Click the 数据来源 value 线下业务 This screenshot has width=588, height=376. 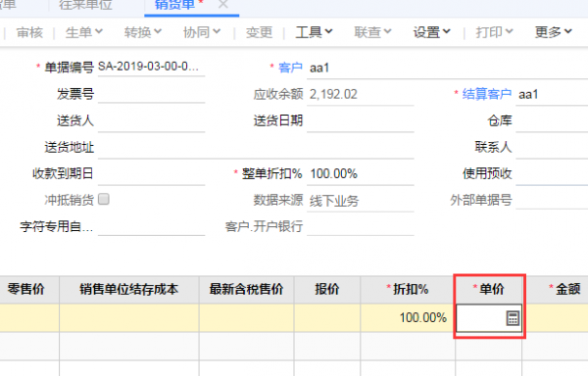[334, 201]
